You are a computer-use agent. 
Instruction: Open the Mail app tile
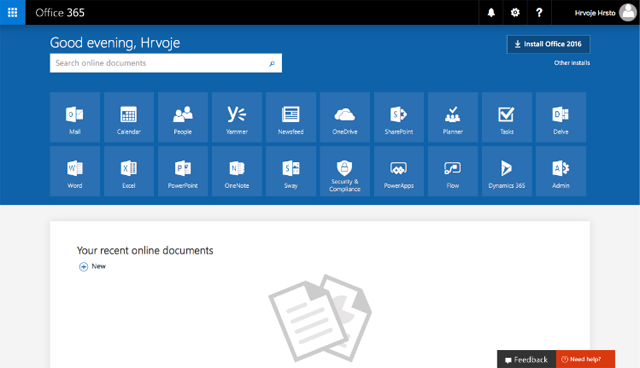pyautogui.click(x=75, y=117)
